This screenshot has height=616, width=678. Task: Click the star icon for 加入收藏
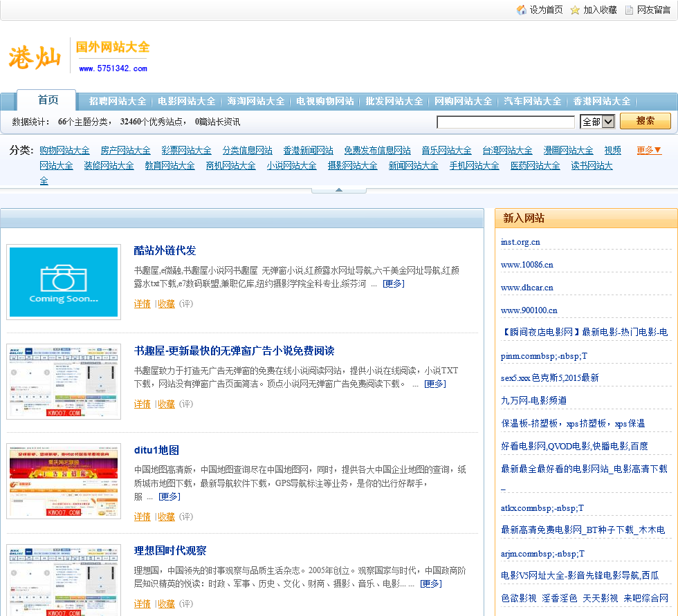[x=575, y=10]
